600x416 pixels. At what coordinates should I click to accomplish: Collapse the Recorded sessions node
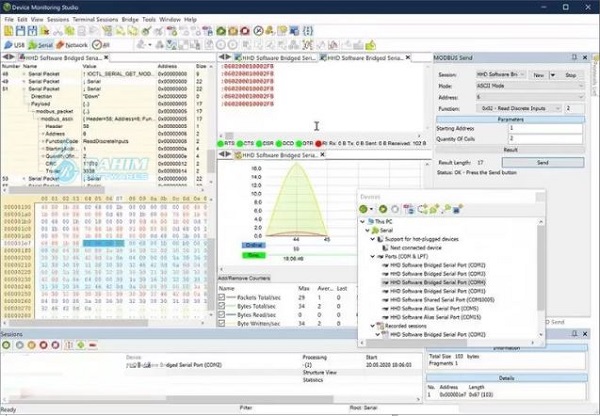tap(372, 326)
